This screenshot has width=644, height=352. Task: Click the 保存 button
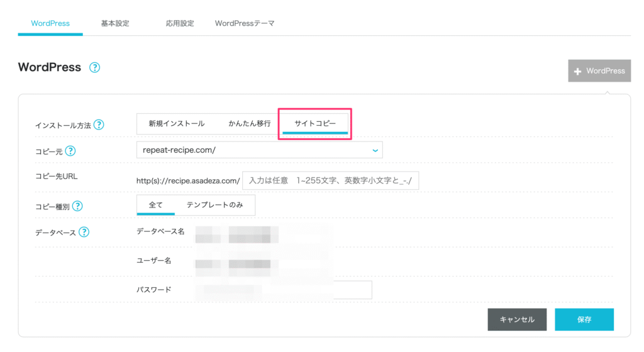[584, 319]
